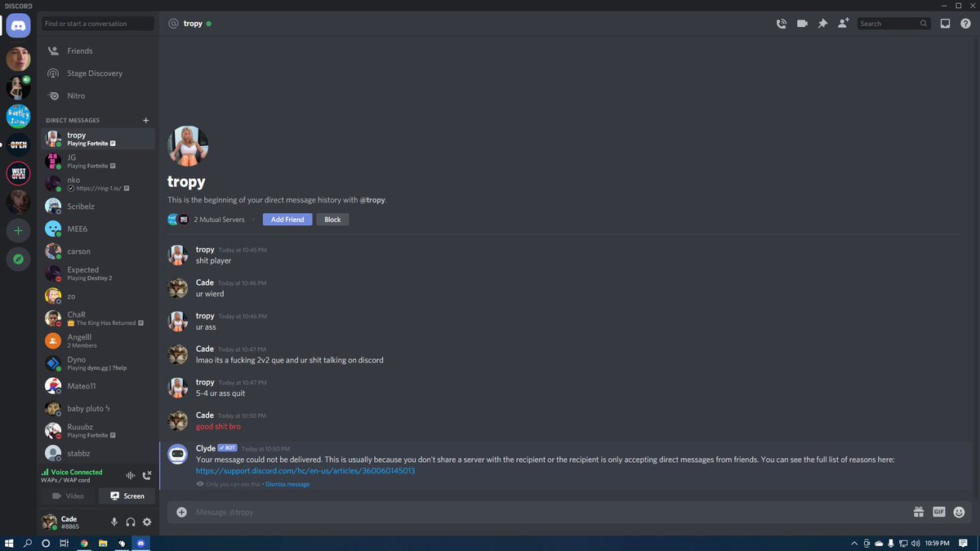Open the Angelll group DM

pyautogui.click(x=98, y=341)
